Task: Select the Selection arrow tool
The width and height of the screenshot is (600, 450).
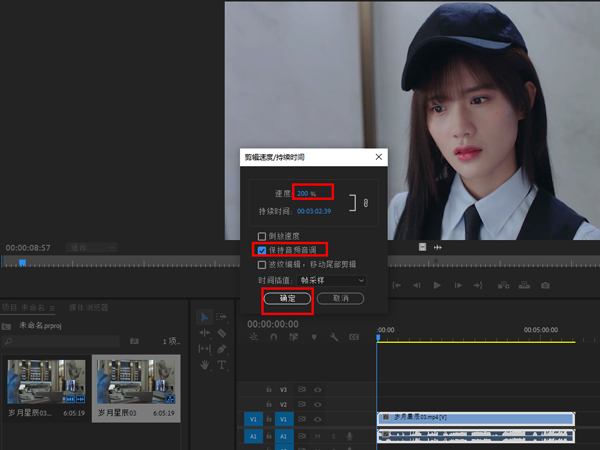Action: [x=205, y=317]
